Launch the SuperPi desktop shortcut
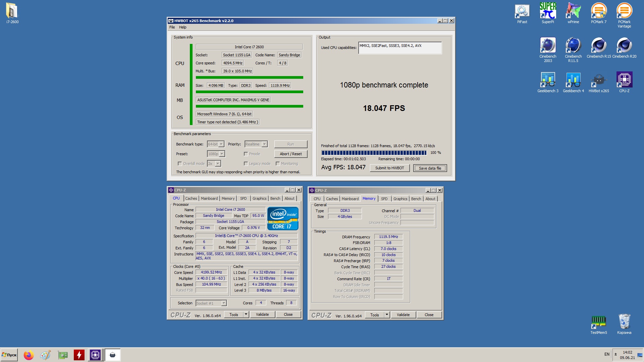 tap(548, 13)
